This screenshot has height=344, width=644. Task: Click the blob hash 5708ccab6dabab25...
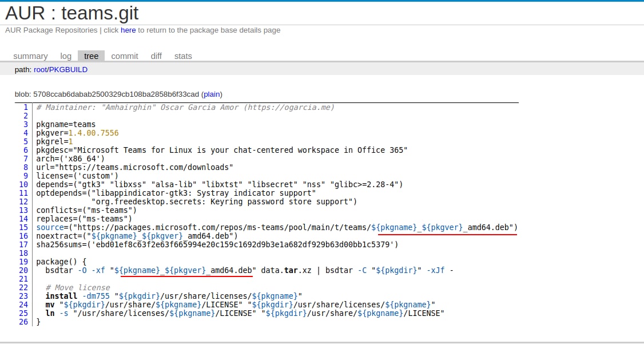(116, 94)
